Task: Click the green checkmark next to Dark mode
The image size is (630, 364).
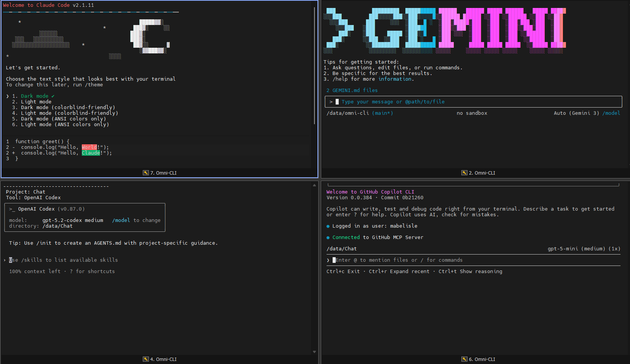Action: pyautogui.click(x=53, y=96)
